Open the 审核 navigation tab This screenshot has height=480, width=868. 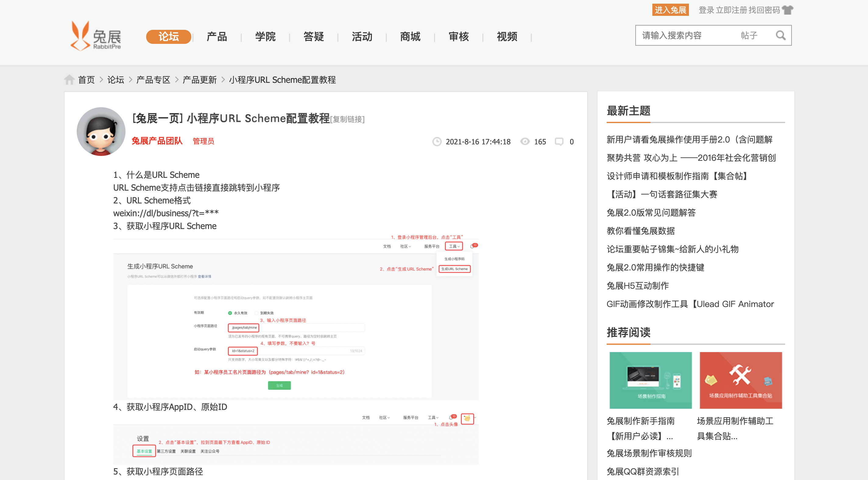(459, 37)
